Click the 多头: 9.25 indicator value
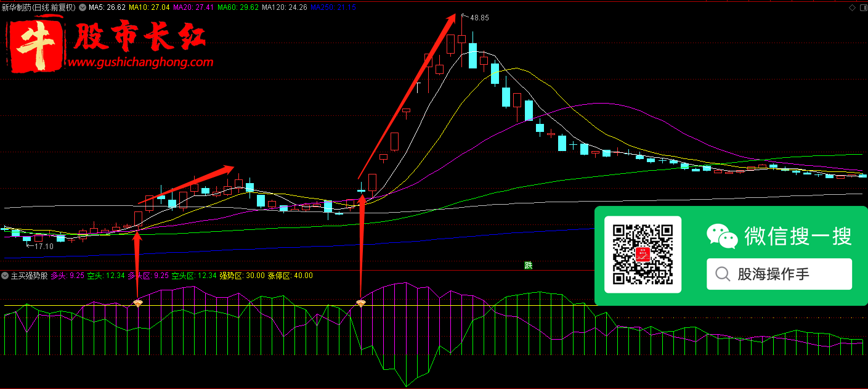Screen dimensions: 868x389 pos(67,276)
